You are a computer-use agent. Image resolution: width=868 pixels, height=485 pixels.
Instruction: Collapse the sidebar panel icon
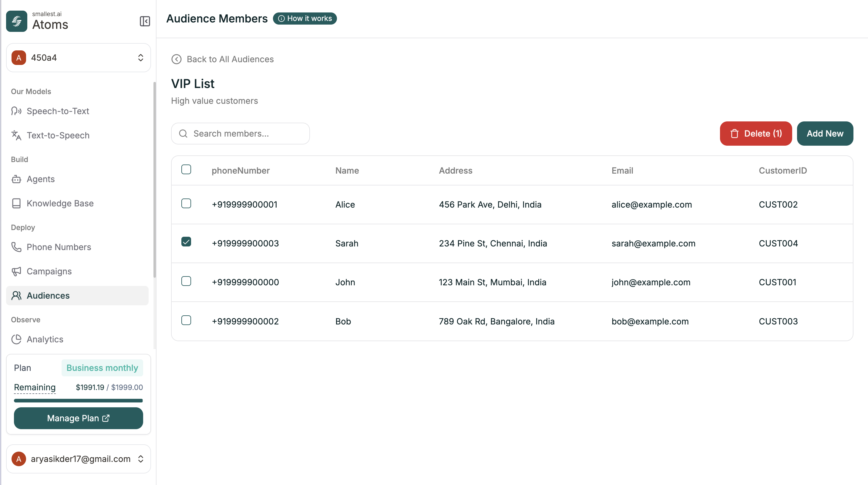pos(145,21)
